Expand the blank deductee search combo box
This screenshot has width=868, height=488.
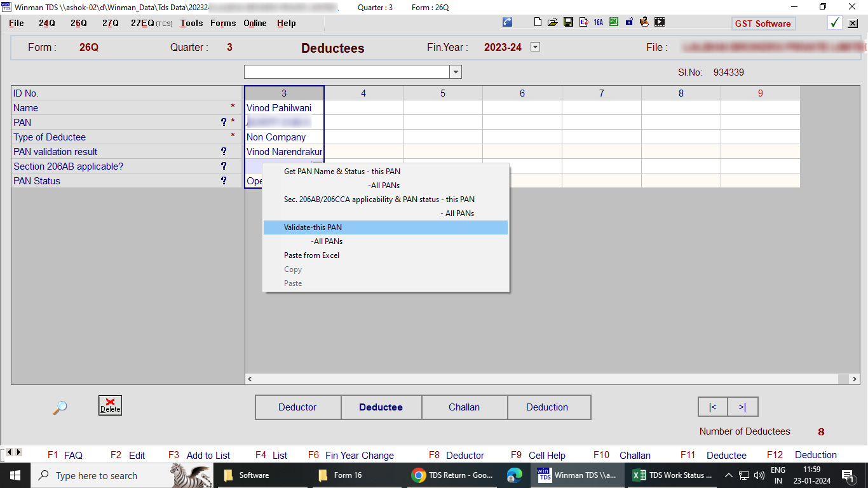click(456, 72)
